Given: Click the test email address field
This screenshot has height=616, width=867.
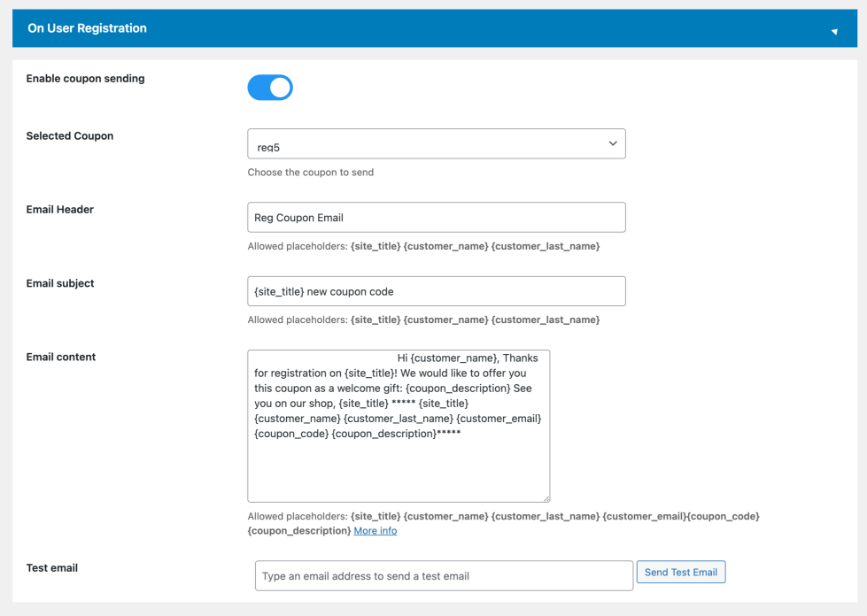Looking at the screenshot, I should [x=444, y=575].
